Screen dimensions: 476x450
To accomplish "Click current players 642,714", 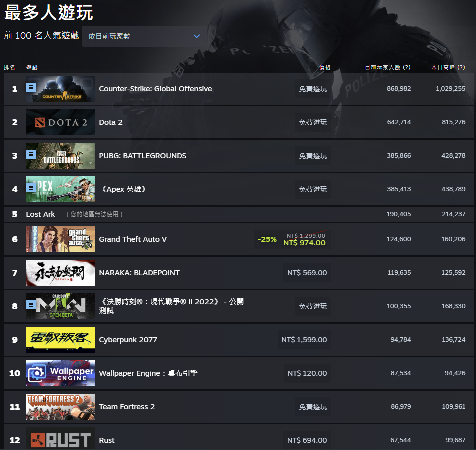I will (x=399, y=122).
